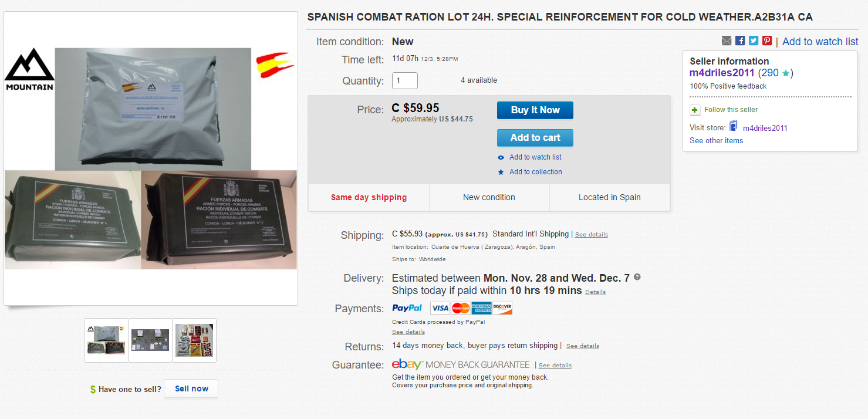The width and height of the screenshot is (868, 419).
Task: Open seller m4driles2011 profile link
Action: [722, 73]
